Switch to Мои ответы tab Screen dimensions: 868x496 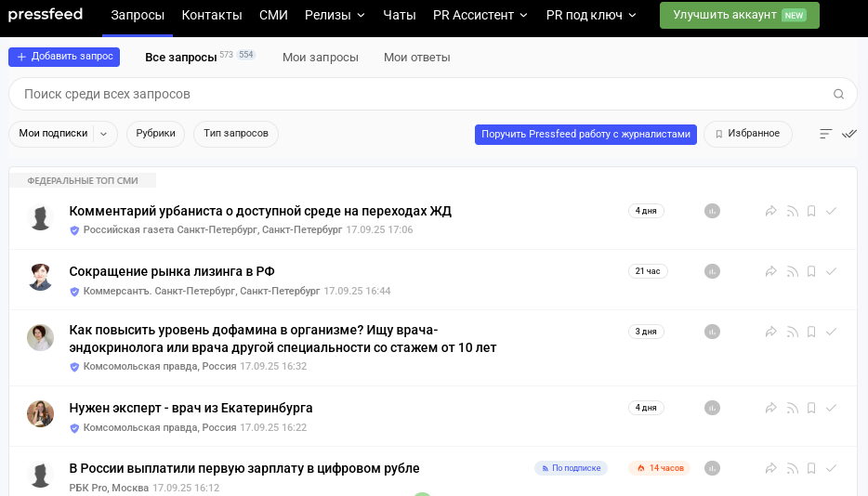[417, 58]
